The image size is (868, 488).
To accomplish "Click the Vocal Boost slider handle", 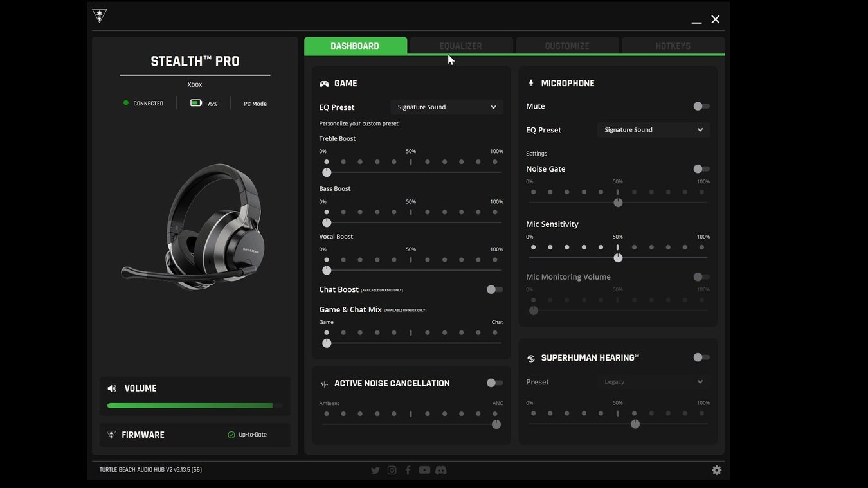I will [327, 271].
